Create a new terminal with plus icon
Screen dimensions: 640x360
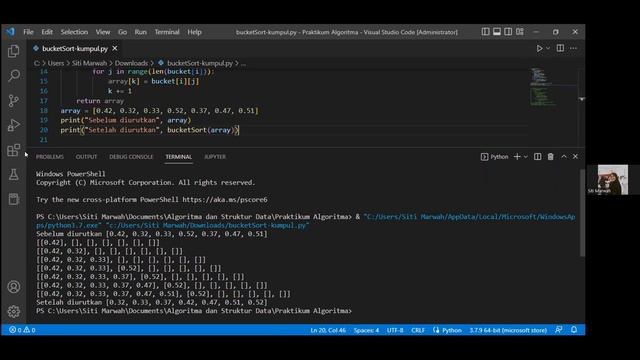click(517, 157)
